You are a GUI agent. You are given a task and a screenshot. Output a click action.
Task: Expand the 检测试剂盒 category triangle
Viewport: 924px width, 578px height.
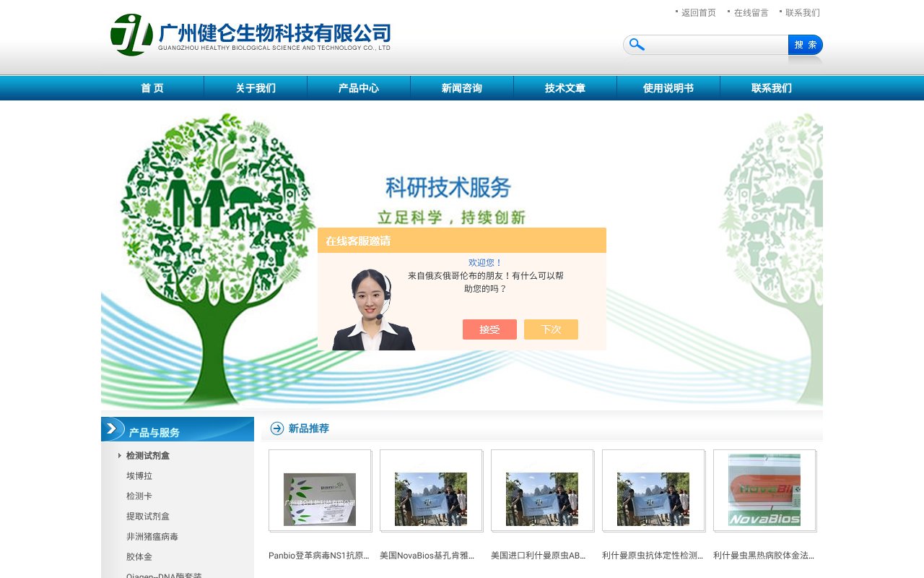(x=119, y=455)
